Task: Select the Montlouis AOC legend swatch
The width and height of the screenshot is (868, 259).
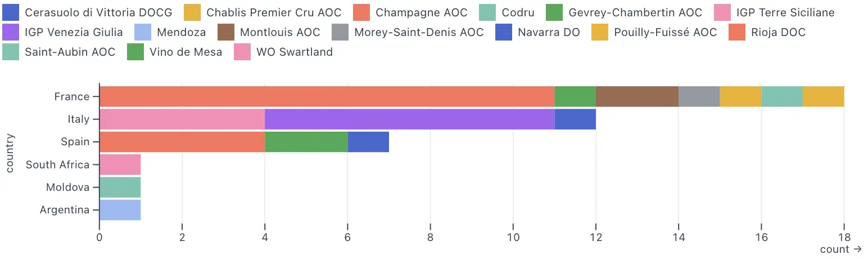Action: [x=227, y=32]
